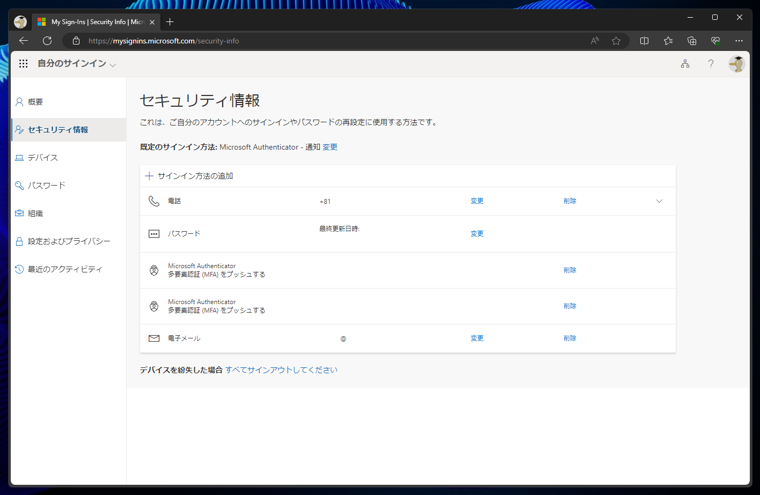This screenshot has width=760, height=495.
Task: Open 組織 in the sidebar
Action: [68, 213]
